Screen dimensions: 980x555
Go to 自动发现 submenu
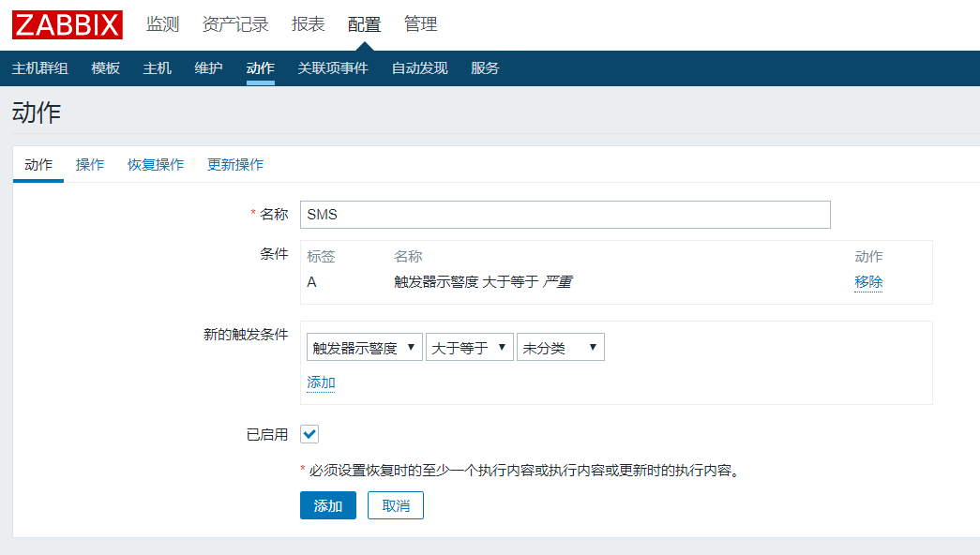pyautogui.click(x=420, y=68)
